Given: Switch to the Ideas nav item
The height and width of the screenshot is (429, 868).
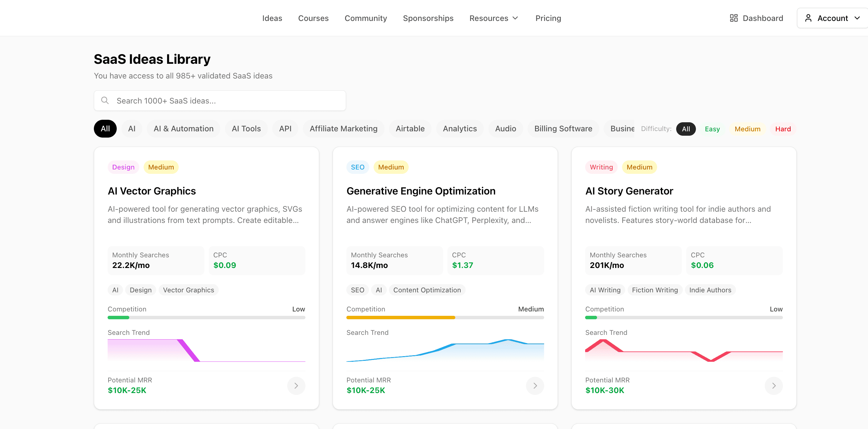Looking at the screenshot, I should (x=272, y=18).
